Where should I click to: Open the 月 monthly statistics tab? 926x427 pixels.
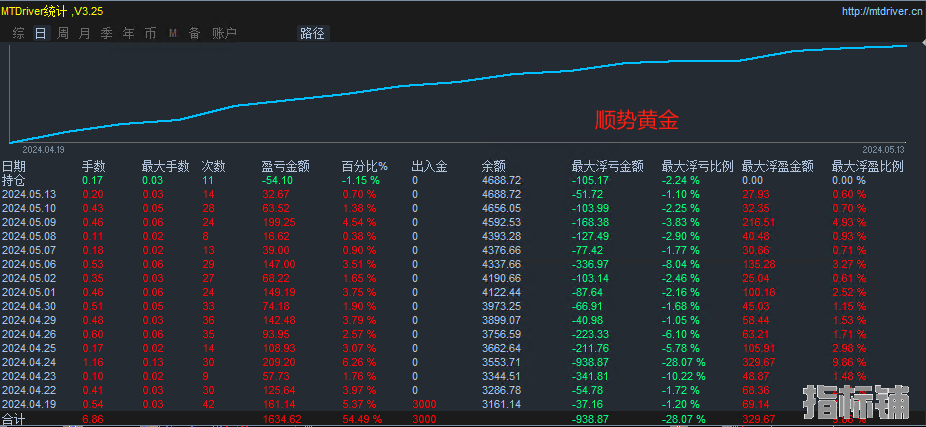click(84, 33)
